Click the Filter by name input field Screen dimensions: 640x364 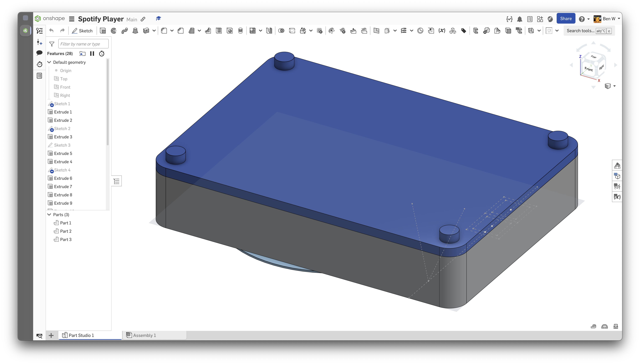click(83, 44)
